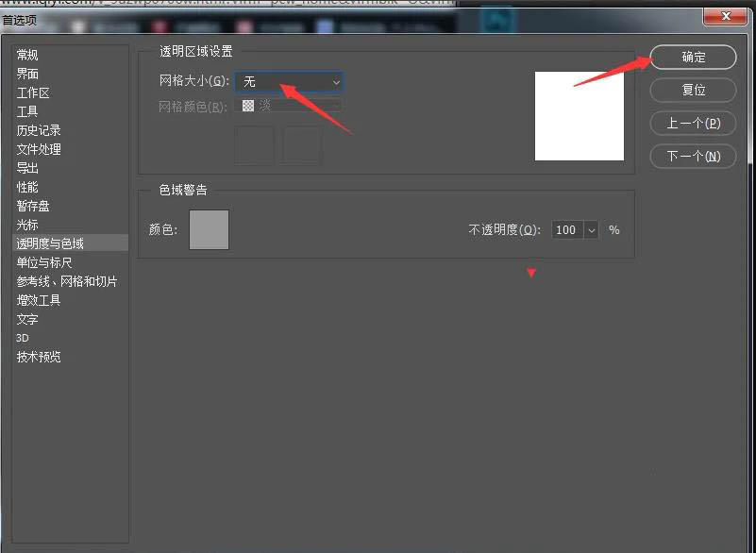Open the 暂存盘 preferences page
The image size is (756, 553).
click(33, 206)
